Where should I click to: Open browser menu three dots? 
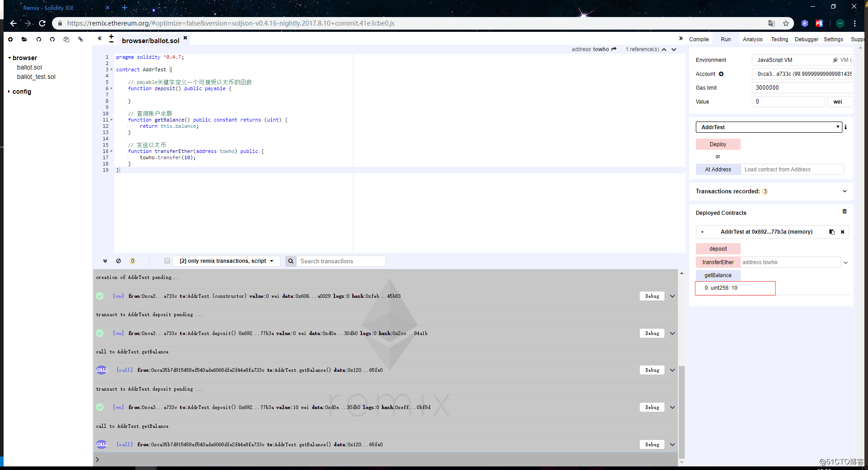tap(855, 23)
